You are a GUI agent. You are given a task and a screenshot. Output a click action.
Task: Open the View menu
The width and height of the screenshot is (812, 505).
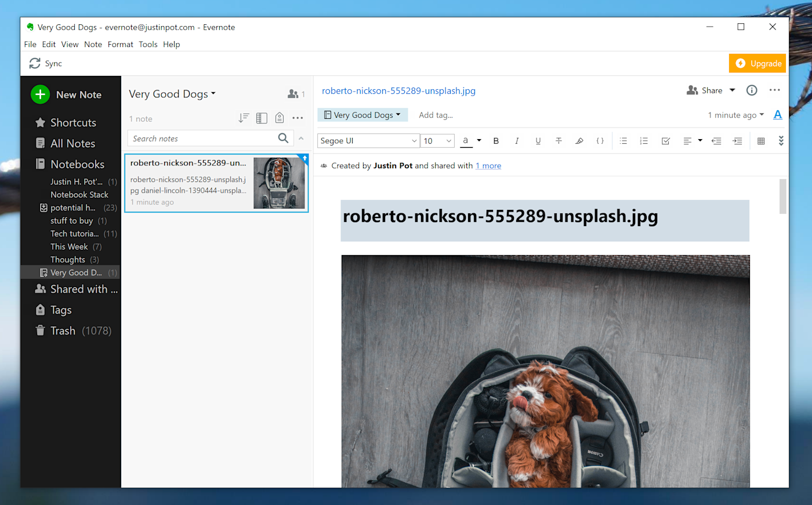70,44
